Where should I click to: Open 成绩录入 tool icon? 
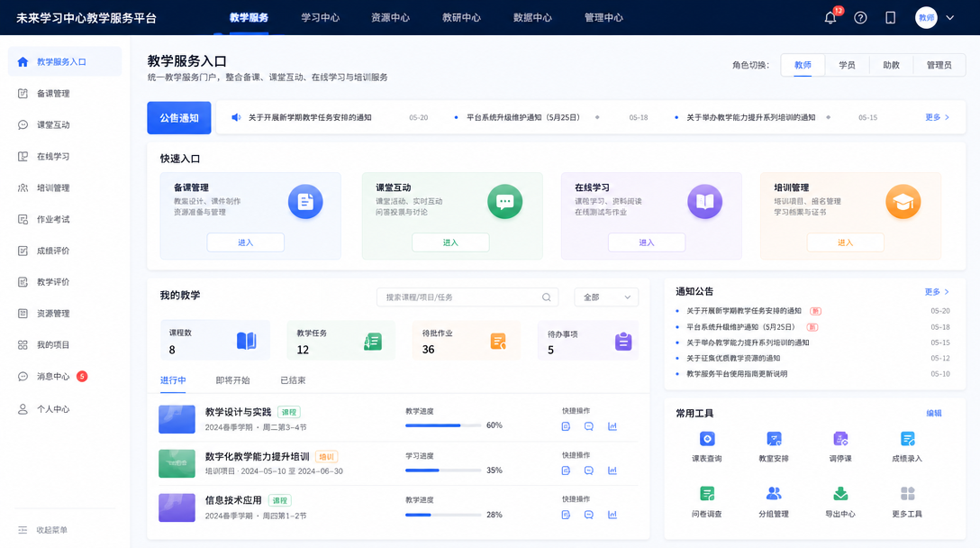[908, 439]
